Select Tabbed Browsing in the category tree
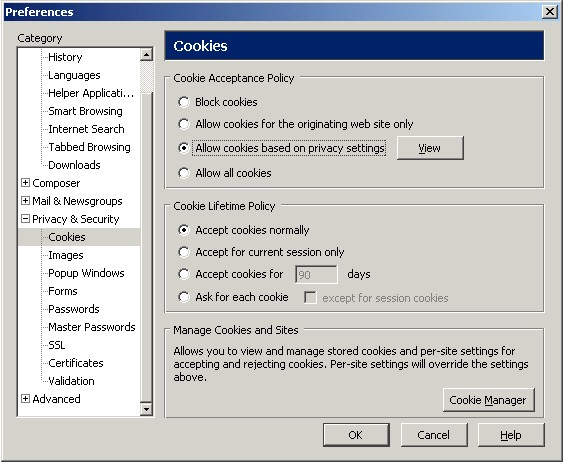563x464 pixels. [x=89, y=147]
